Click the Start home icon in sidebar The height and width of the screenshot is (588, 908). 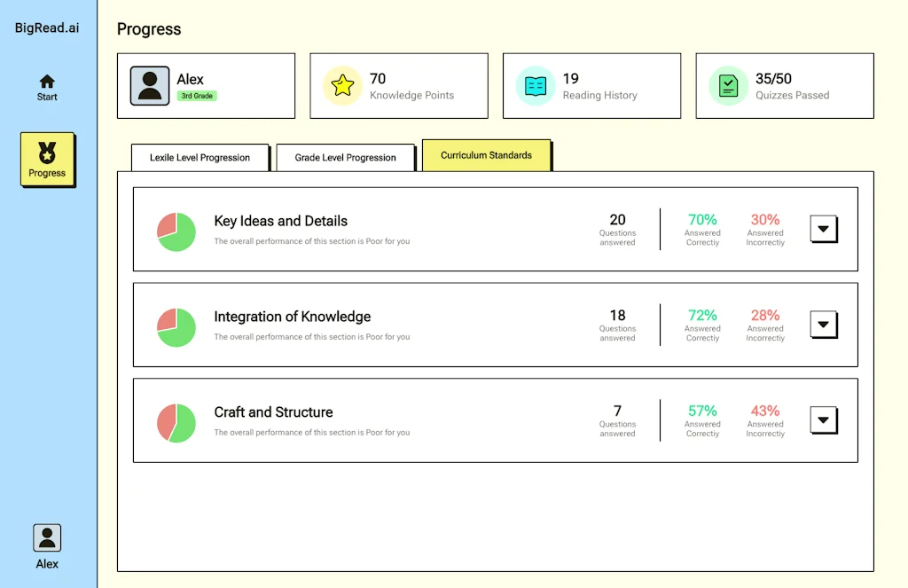(47, 82)
